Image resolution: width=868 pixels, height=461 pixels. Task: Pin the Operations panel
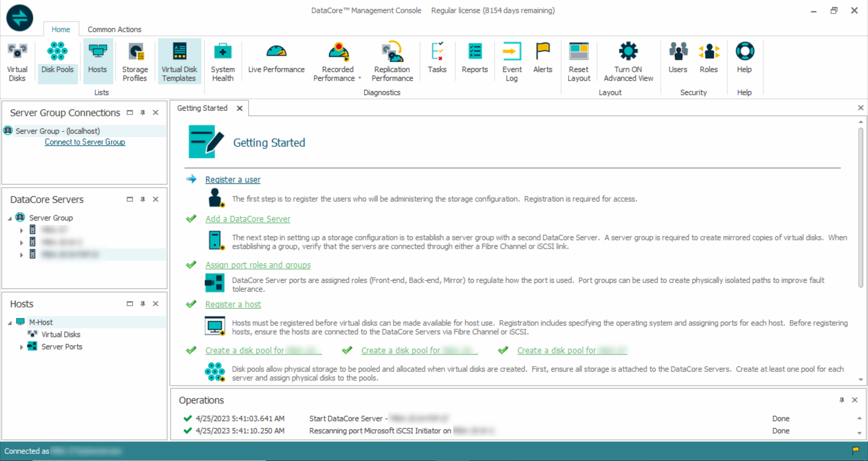pos(842,400)
